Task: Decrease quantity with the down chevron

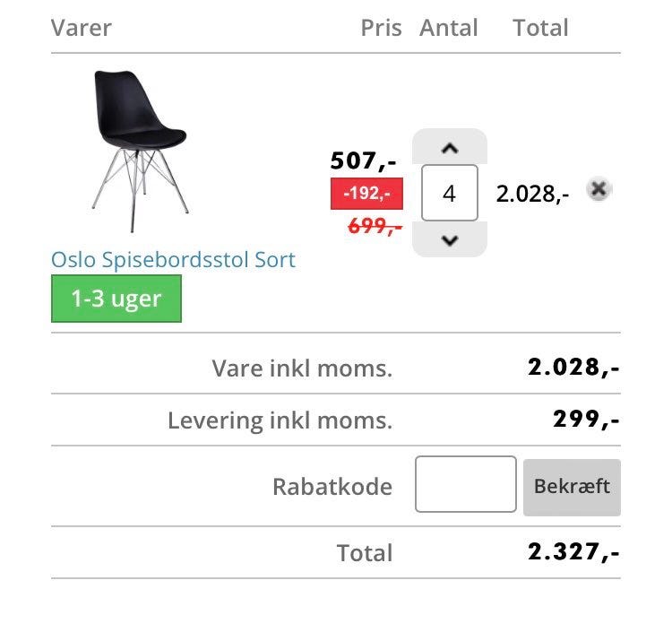Action: click(x=450, y=239)
